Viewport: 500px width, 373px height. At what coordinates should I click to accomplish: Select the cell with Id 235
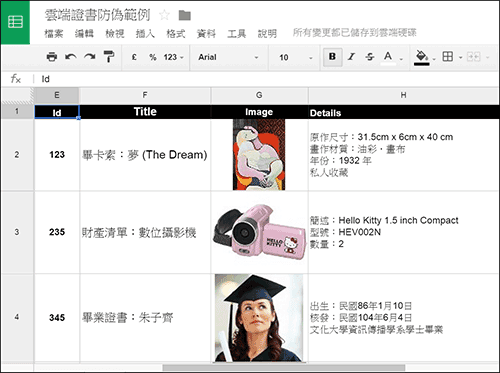click(x=57, y=232)
